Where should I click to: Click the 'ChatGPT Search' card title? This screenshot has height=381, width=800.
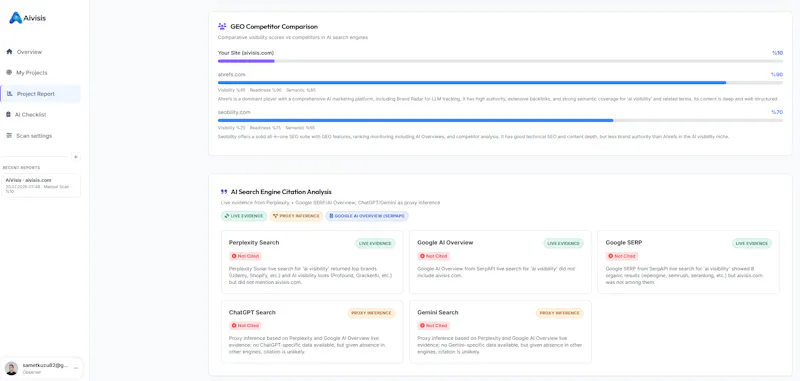click(252, 312)
